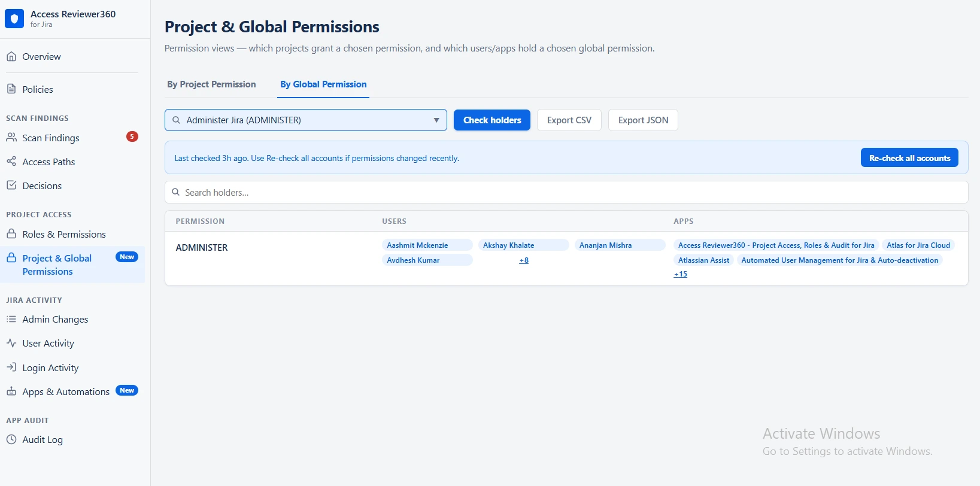The height and width of the screenshot is (486, 980).
Task: Click the Roles & Permissions lock icon
Action: [11, 234]
